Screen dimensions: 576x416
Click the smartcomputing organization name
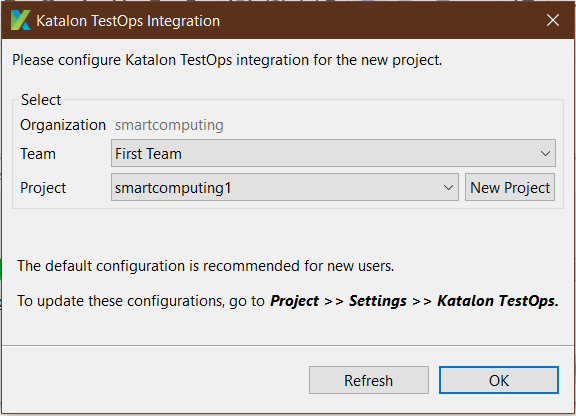[169, 125]
